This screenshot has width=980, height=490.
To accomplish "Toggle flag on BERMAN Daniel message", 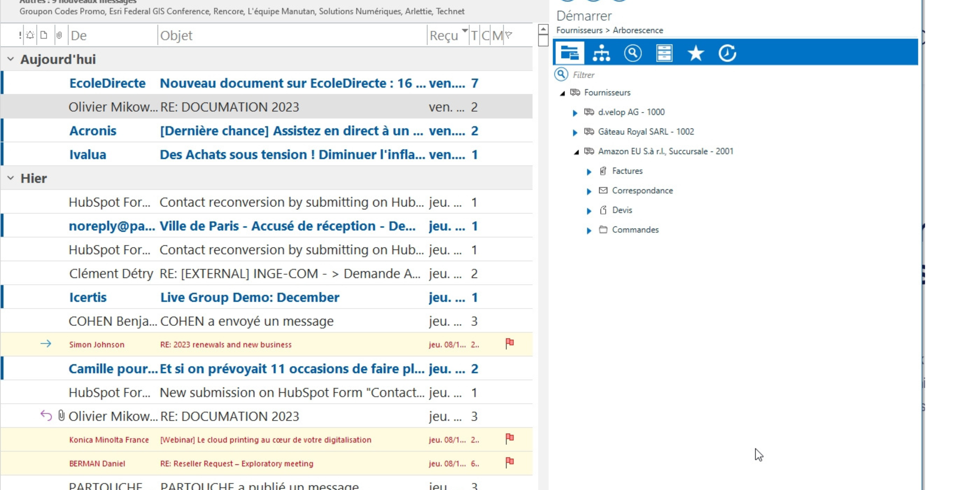I will [x=510, y=462].
